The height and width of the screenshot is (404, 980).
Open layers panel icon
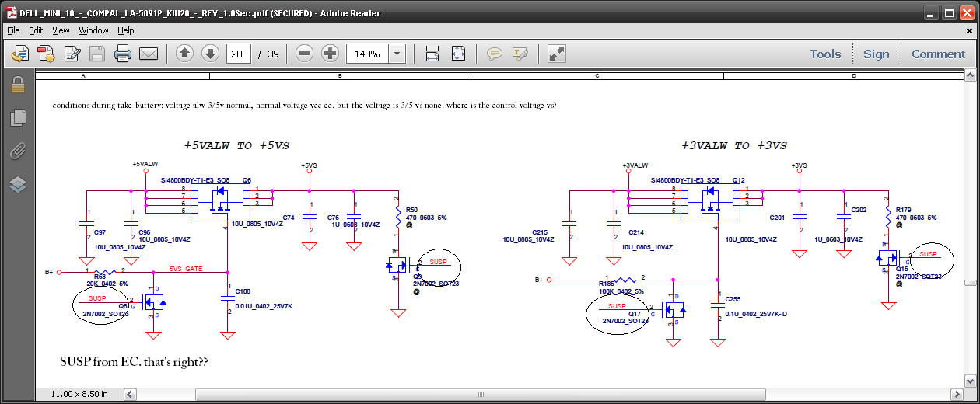[x=19, y=184]
